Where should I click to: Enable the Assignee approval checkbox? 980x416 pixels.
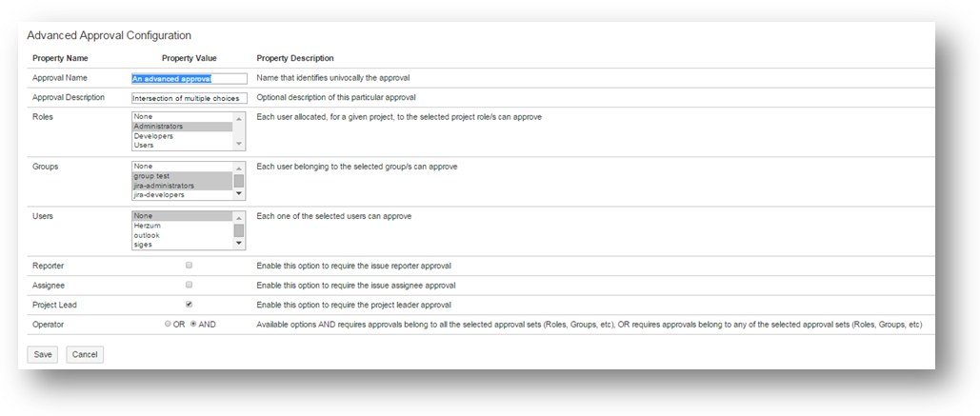point(189,285)
